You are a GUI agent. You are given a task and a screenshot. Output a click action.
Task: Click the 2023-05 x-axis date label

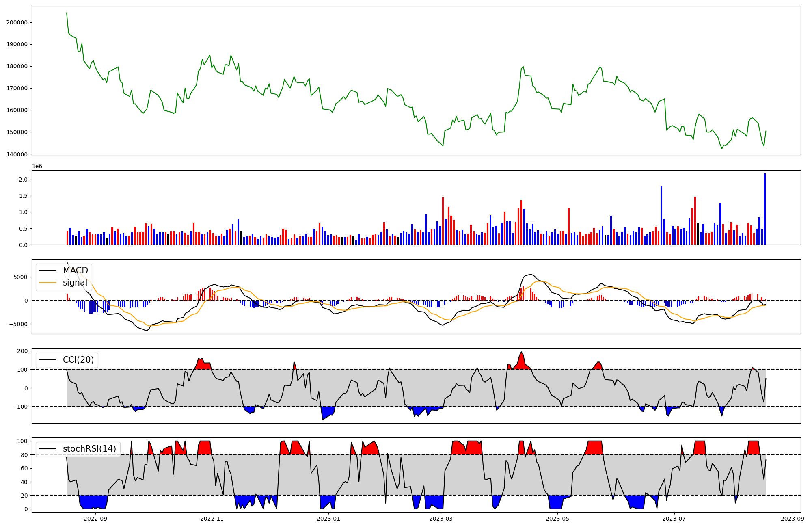coord(557,519)
